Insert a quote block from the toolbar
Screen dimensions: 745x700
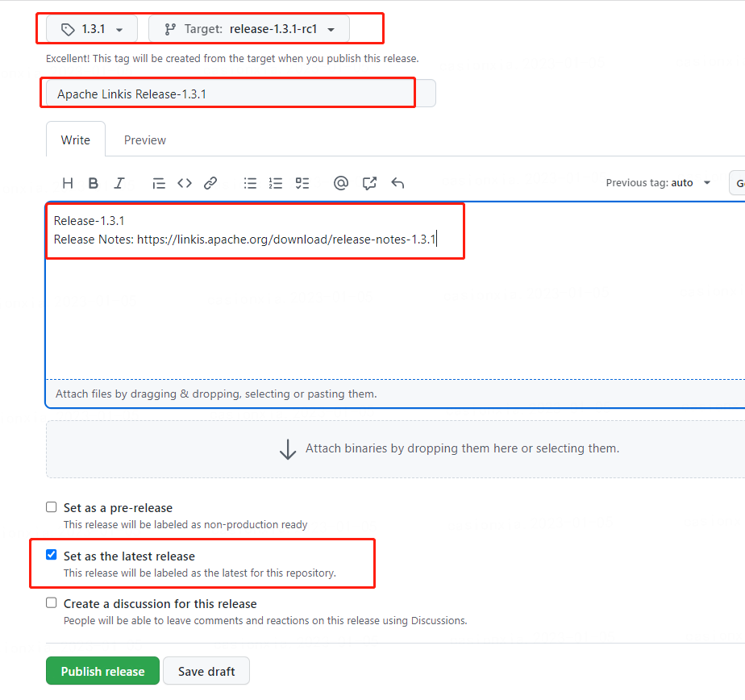pos(159,183)
